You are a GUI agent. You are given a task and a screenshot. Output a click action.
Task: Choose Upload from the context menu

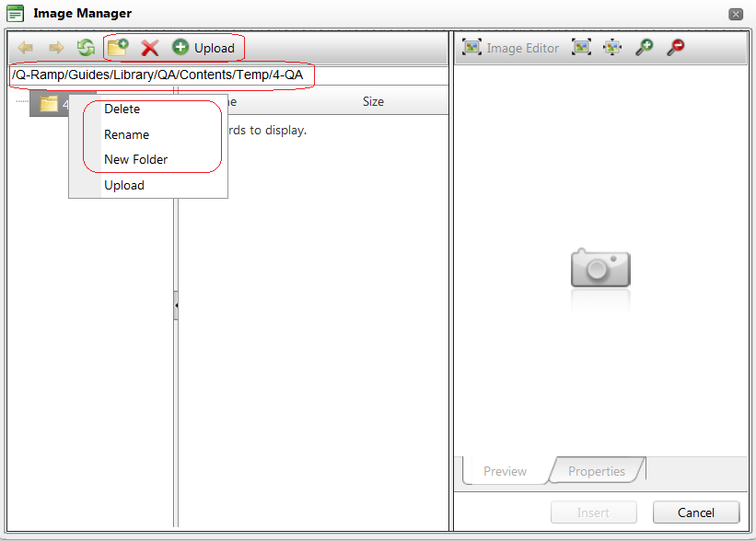coord(148,185)
